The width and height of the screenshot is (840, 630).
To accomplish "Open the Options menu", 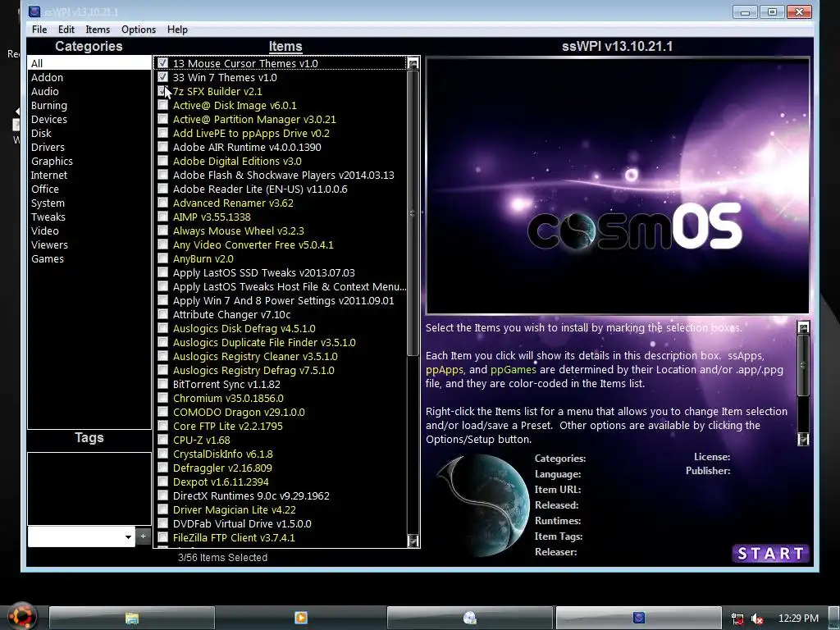I will point(138,30).
